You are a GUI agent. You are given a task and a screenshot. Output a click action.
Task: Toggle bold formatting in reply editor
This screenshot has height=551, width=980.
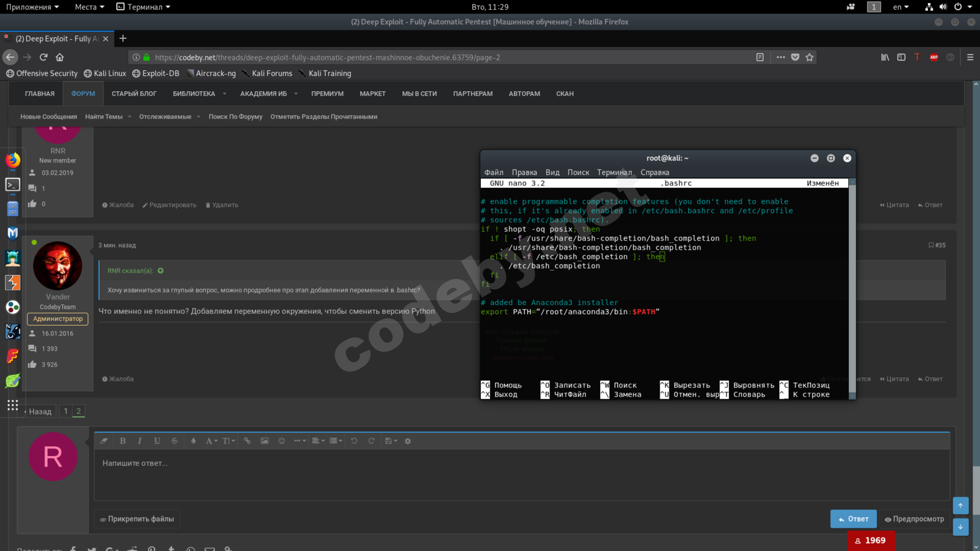point(123,441)
